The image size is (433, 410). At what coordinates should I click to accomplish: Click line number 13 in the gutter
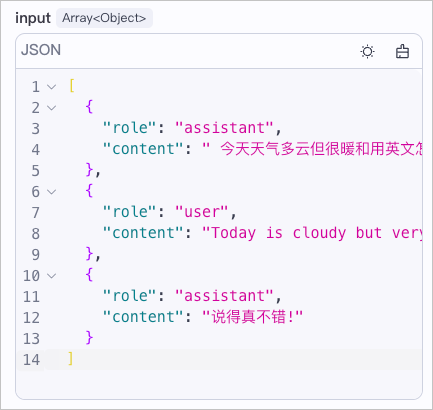point(31,339)
